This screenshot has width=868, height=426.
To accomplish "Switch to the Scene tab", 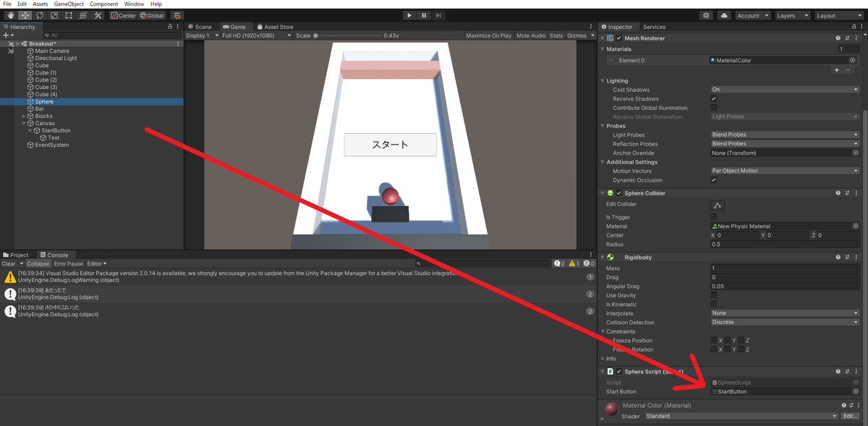I will [x=200, y=27].
